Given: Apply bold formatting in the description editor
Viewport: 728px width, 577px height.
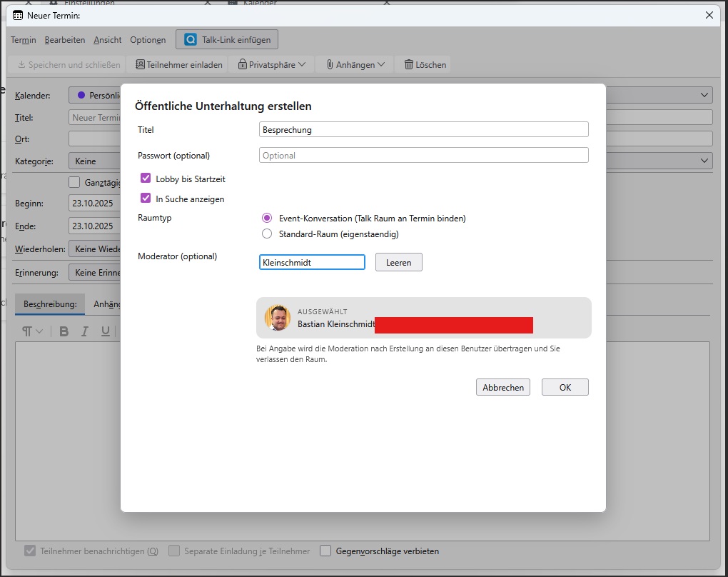Looking at the screenshot, I should pos(64,331).
